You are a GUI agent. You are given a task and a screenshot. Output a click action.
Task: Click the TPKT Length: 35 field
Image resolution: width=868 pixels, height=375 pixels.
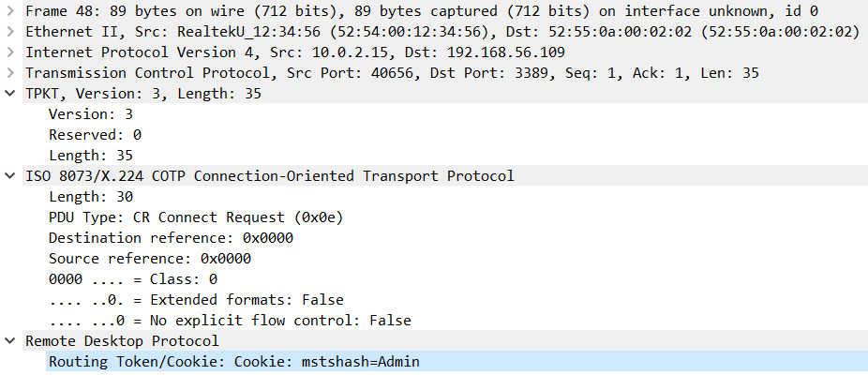tap(91, 156)
